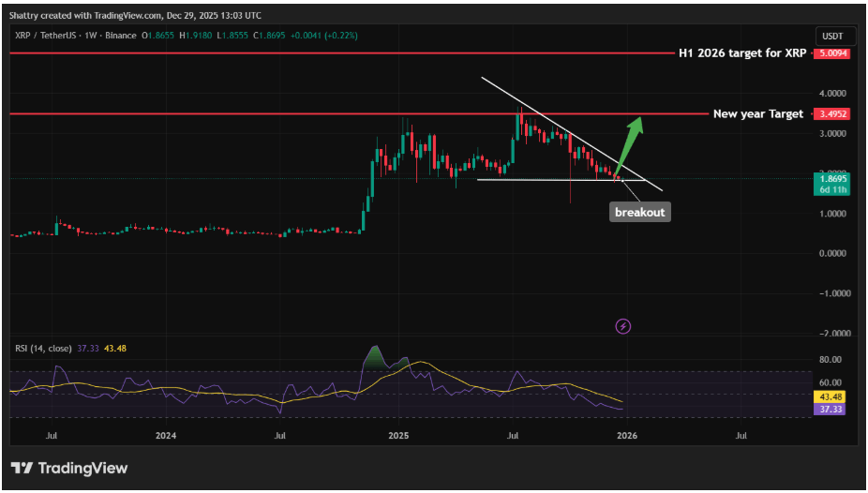
Task: Click 60.00 on the RSI axis
Action: [x=831, y=383]
